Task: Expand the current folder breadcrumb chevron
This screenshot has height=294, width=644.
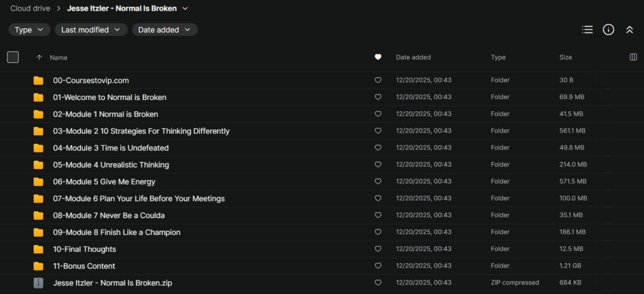Action: tap(185, 9)
